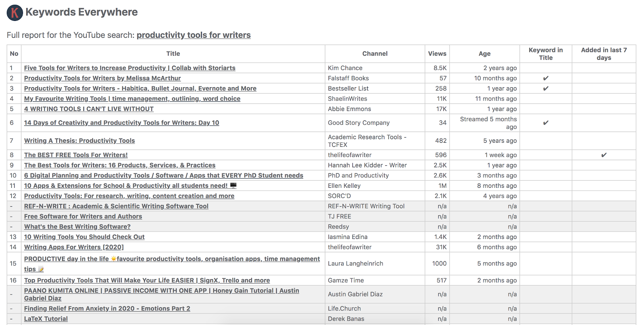Select the 'Austin Gabriel Diaz' channel cell
644x325 pixels.
point(375,294)
